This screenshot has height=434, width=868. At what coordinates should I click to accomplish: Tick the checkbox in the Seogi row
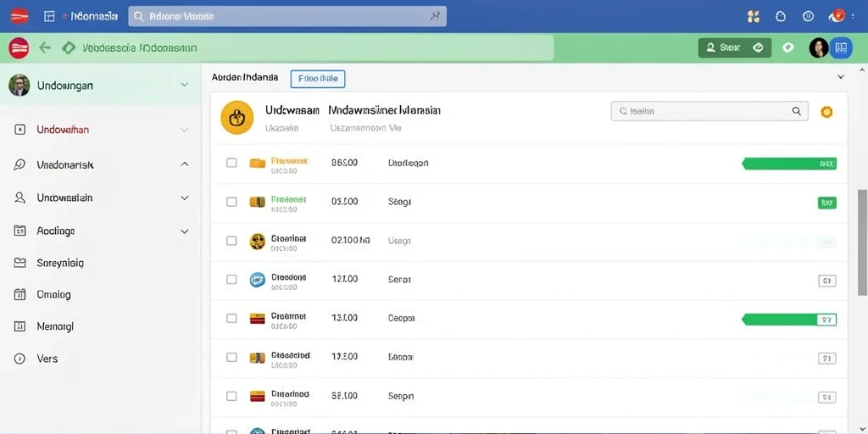coord(231,202)
